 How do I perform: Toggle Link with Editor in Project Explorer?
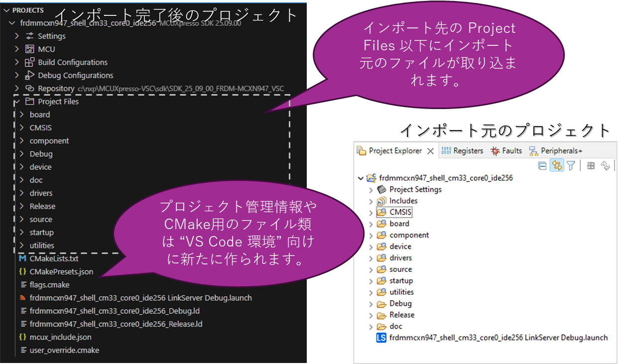point(557,166)
